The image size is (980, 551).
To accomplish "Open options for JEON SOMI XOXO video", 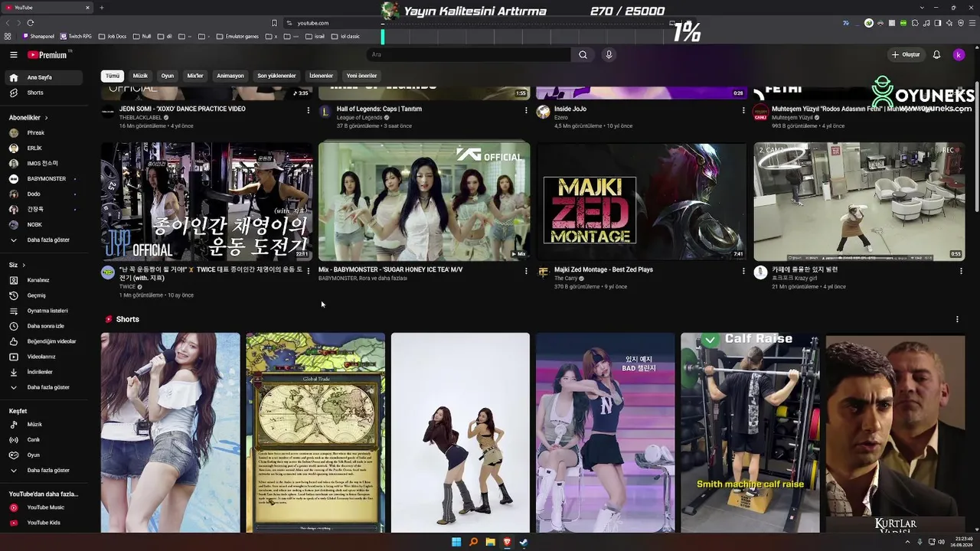I will click(309, 110).
